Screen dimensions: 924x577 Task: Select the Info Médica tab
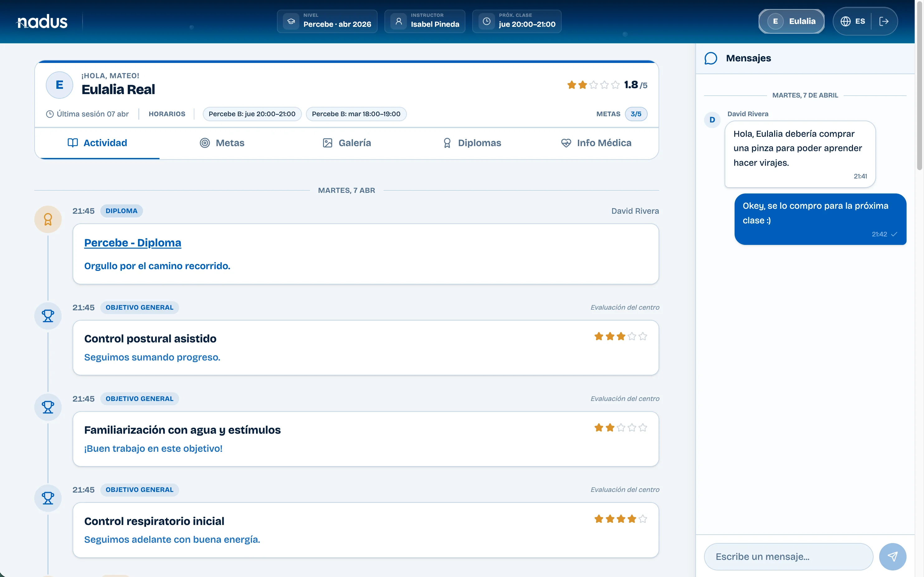[x=596, y=143]
